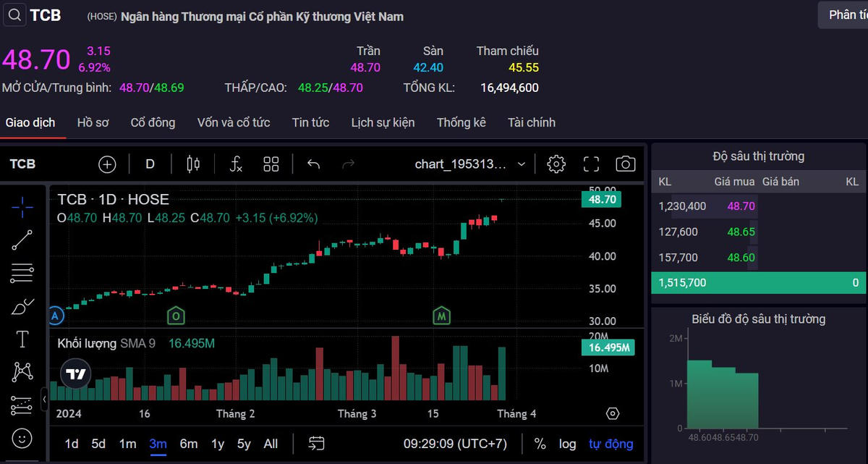The image size is (868, 464).
Task: Select the trend line drawing tool
Action: tap(22, 240)
